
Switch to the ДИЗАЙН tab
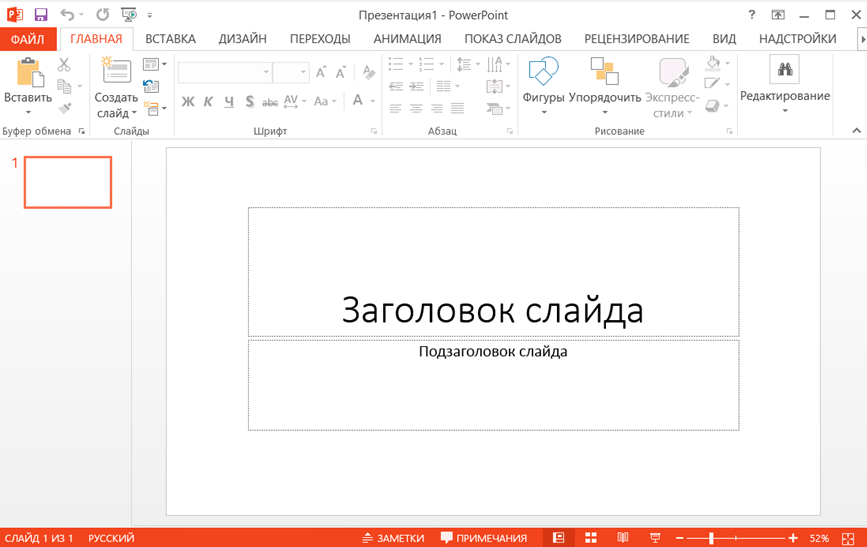tap(242, 39)
